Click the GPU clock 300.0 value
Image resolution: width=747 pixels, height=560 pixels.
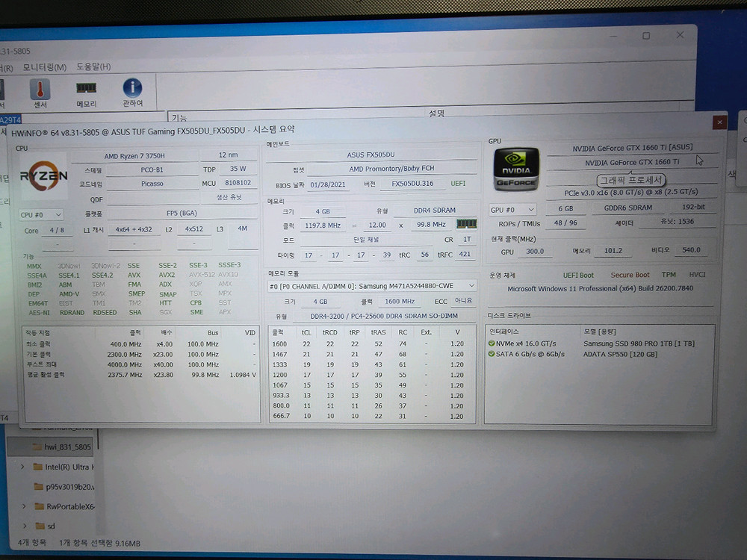click(535, 252)
